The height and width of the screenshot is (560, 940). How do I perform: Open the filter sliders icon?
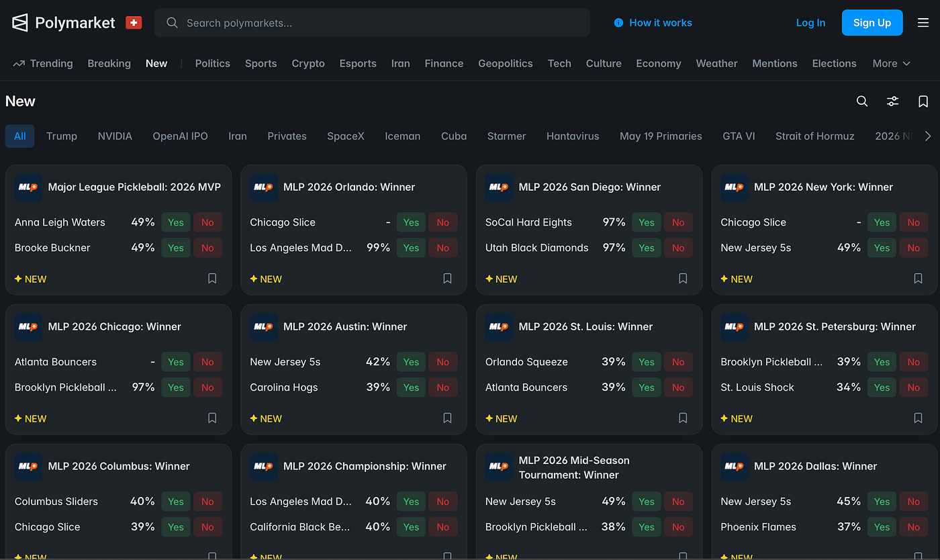click(892, 101)
